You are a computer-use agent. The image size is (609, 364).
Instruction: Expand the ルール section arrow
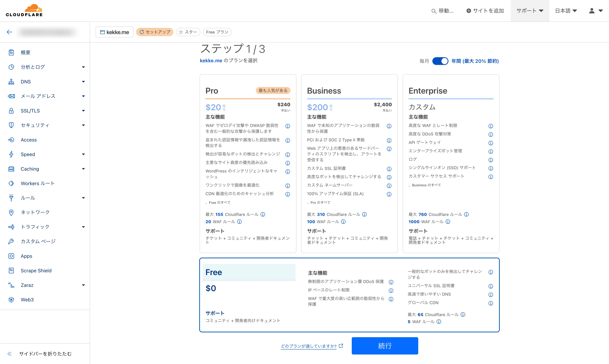83,198
